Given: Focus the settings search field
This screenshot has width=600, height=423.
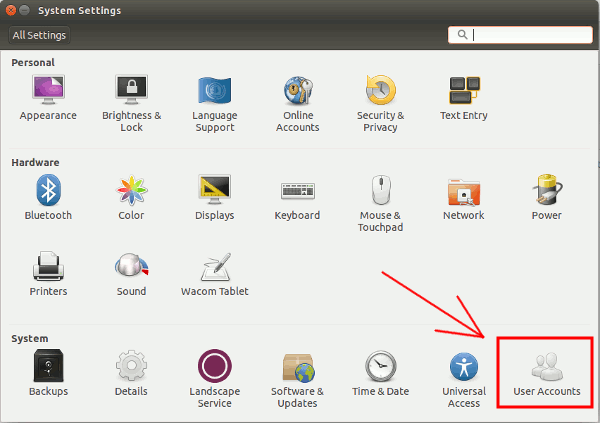Looking at the screenshot, I should [x=520, y=35].
